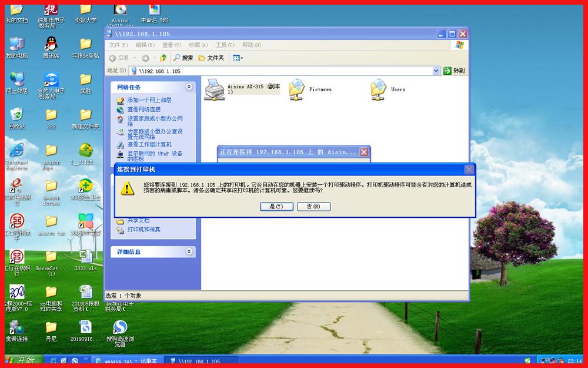Open the Pictures shared folder
588x368 pixels.
tap(297, 89)
